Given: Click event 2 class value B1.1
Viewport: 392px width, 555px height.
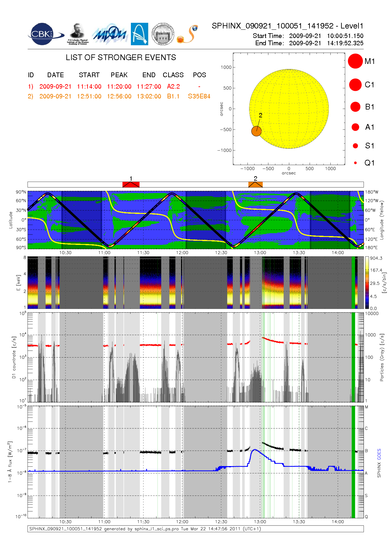Looking at the screenshot, I should (173, 96).
